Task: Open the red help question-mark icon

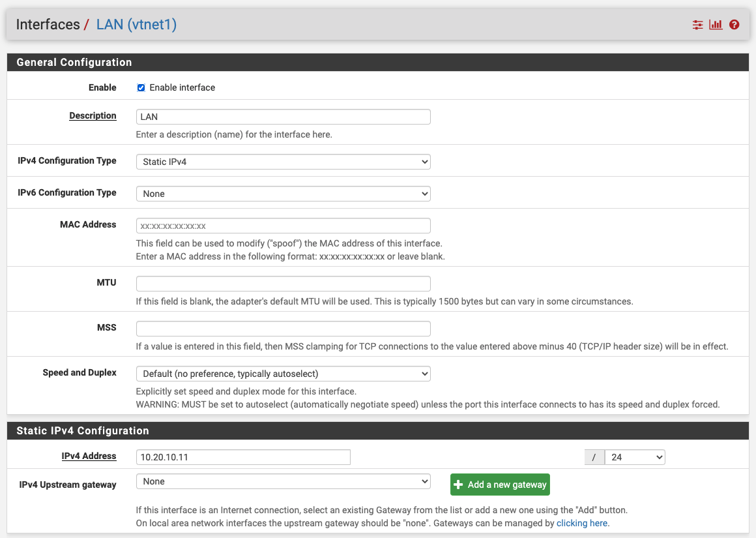Action: pos(734,25)
